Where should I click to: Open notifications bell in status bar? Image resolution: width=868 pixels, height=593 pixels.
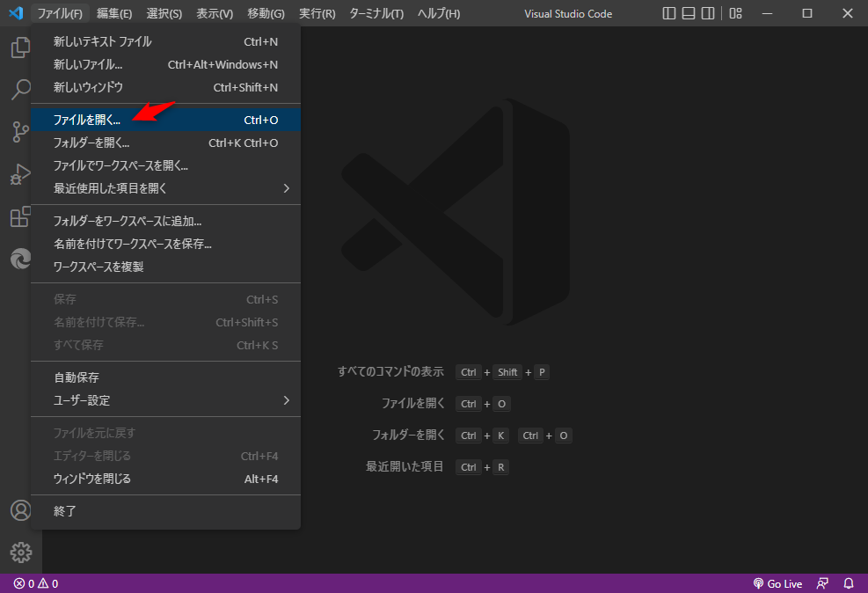[849, 583]
